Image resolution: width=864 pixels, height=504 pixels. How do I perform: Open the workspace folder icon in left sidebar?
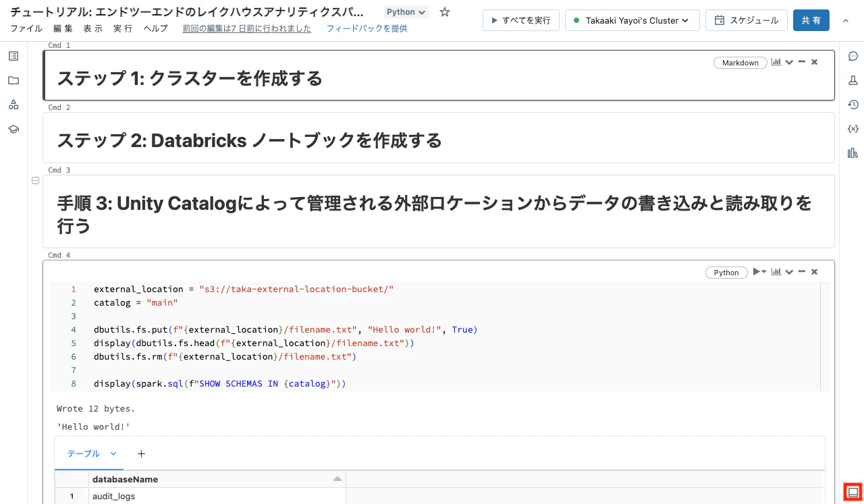tap(13, 80)
